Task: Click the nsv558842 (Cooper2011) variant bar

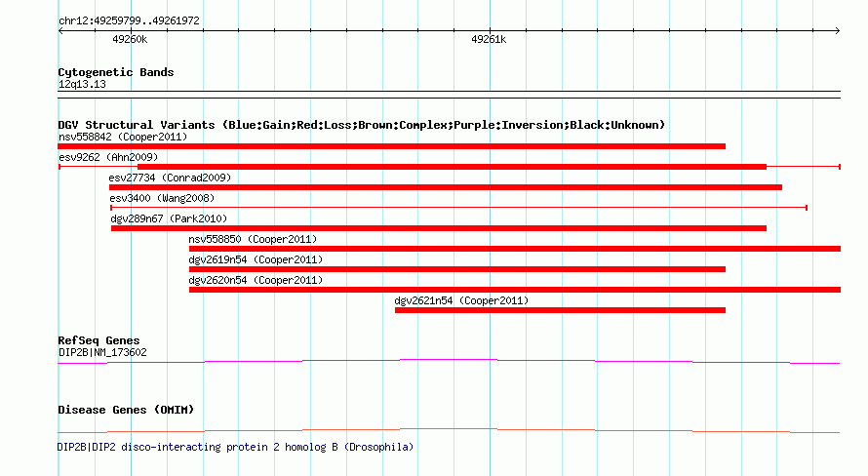Action: click(391, 146)
